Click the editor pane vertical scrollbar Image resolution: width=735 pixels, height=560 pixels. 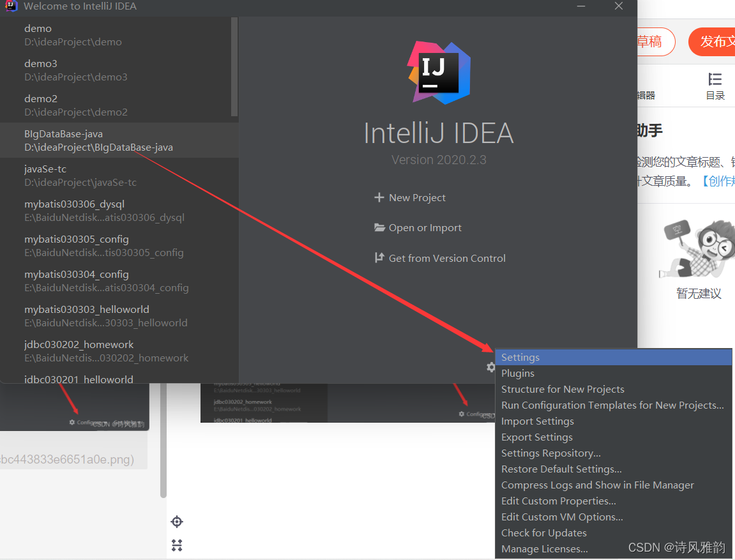pos(163,441)
